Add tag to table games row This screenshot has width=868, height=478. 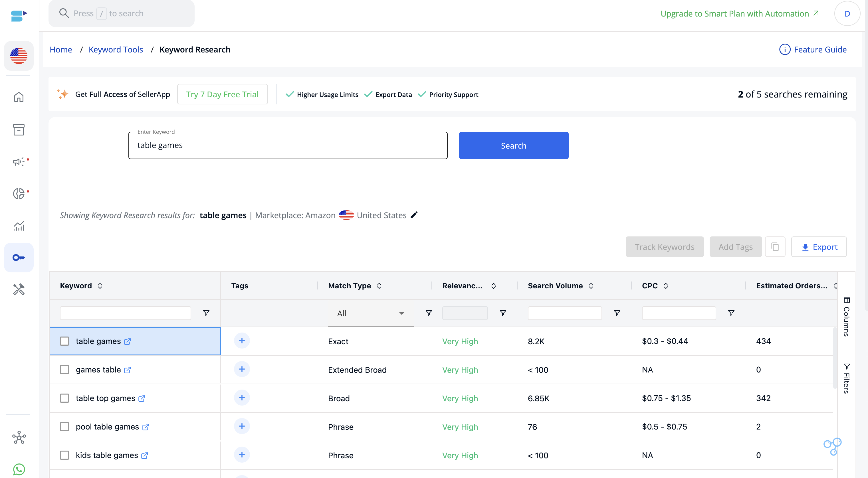tap(242, 341)
